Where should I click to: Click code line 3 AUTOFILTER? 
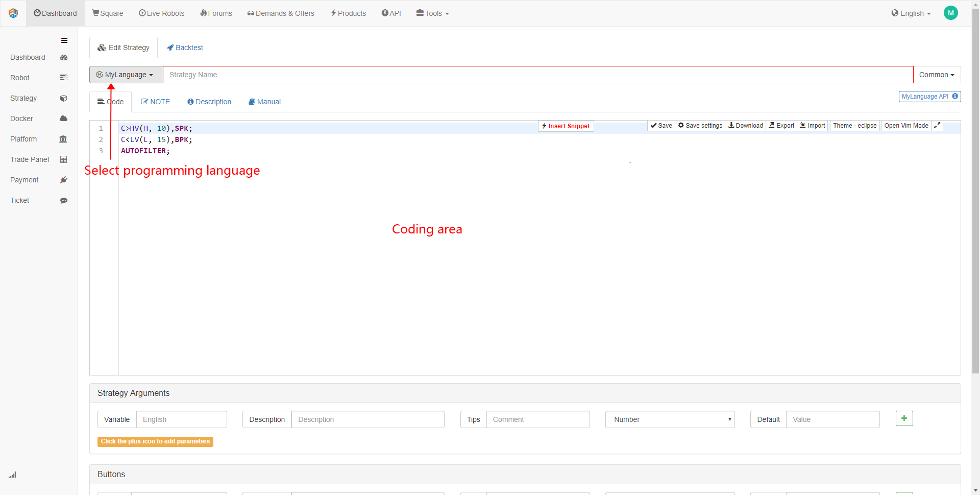point(145,151)
